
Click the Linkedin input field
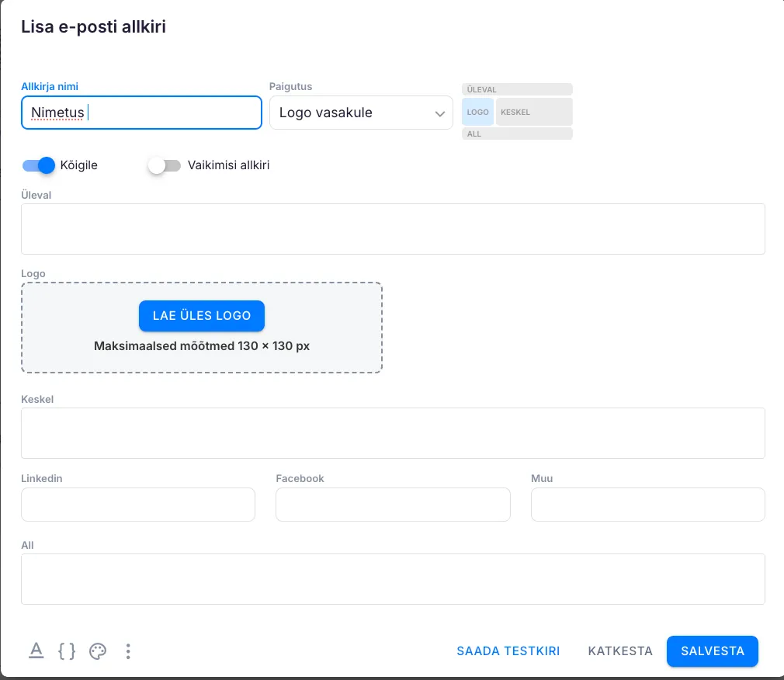[138, 505]
